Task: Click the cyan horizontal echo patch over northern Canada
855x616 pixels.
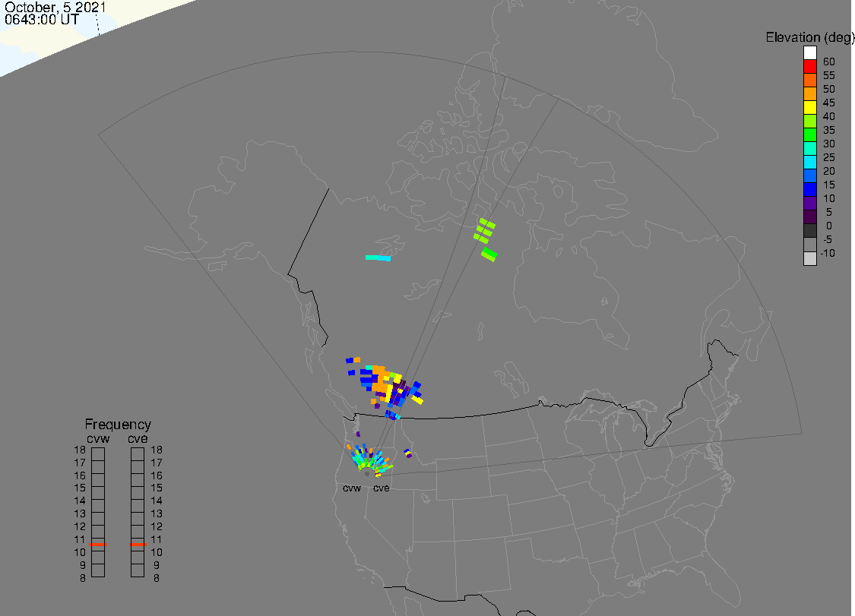Action: [x=378, y=257]
